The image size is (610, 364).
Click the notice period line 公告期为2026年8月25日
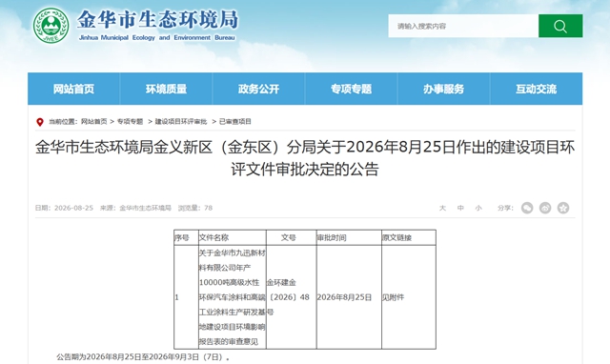tap(143, 357)
